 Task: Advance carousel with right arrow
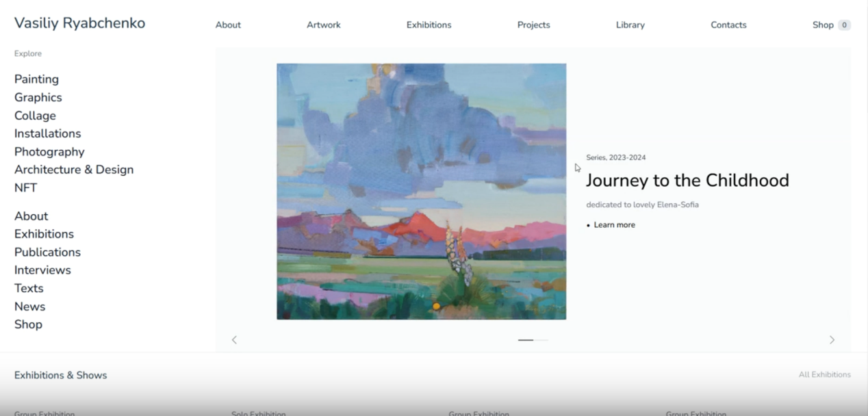pyautogui.click(x=832, y=340)
